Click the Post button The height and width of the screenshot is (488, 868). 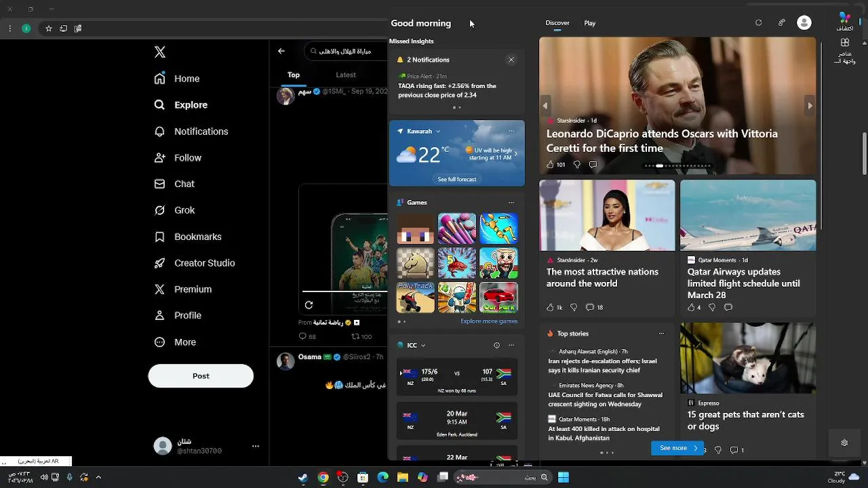pos(201,376)
